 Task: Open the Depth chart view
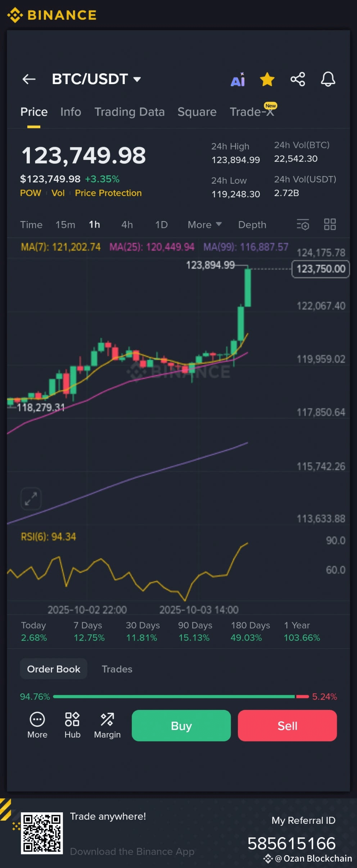[x=252, y=225]
